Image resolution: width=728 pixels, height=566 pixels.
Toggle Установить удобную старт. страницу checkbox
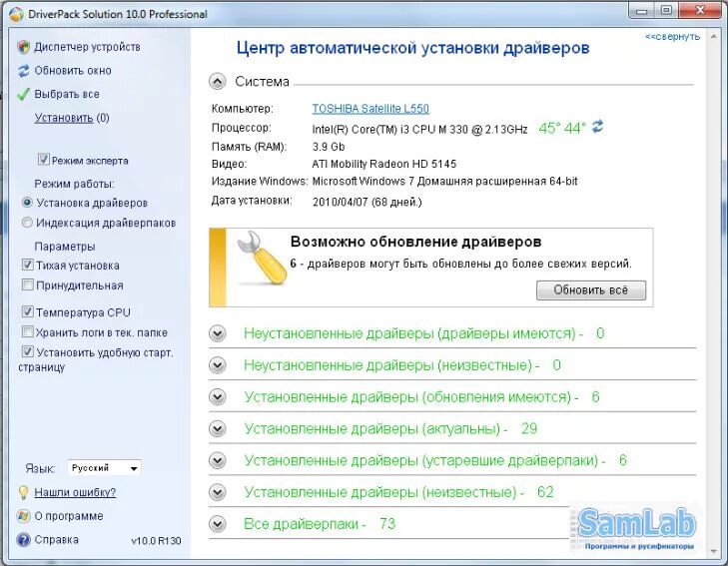pos(27,351)
